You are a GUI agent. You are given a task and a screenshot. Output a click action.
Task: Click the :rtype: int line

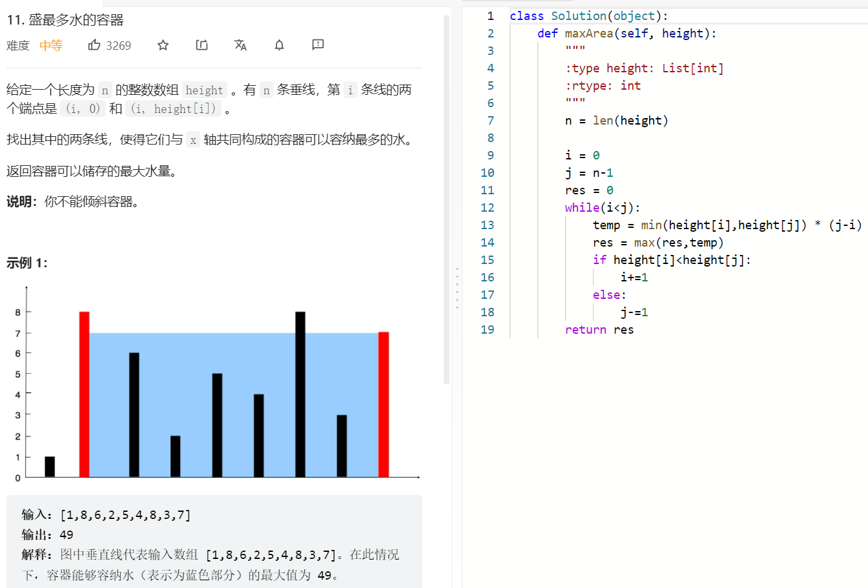point(603,86)
